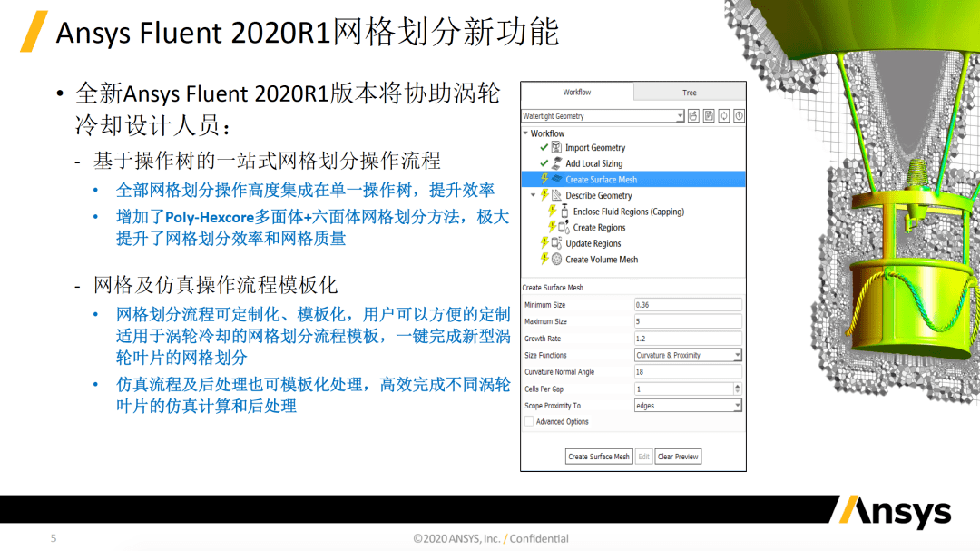Select Enclose Fluid Regions (Capping) task label
980x551 pixels.
[628, 212]
